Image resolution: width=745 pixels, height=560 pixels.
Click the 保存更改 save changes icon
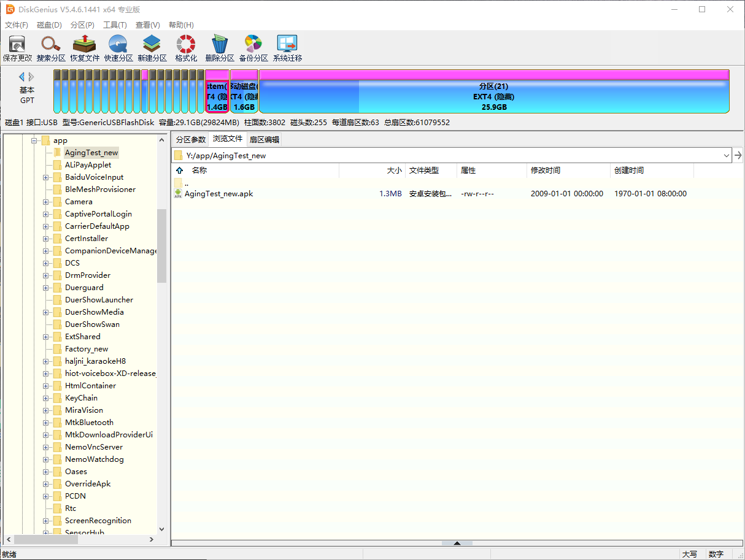click(x=17, y=48)
